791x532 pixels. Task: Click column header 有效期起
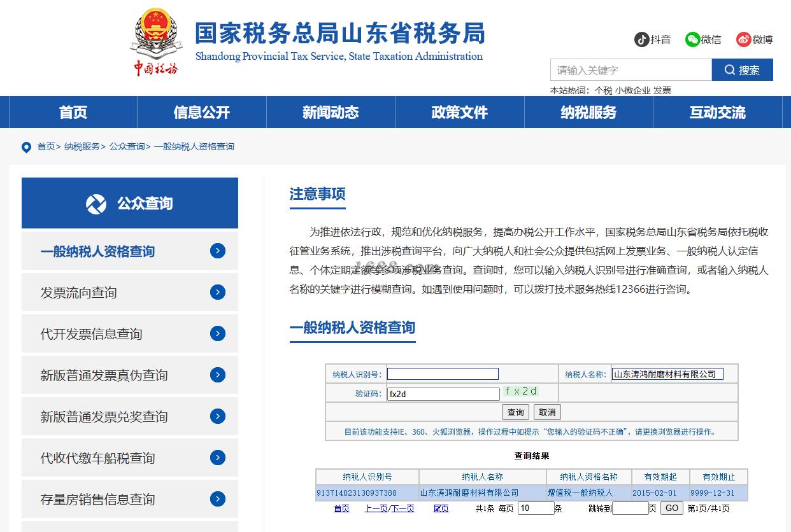pos(660,477)
